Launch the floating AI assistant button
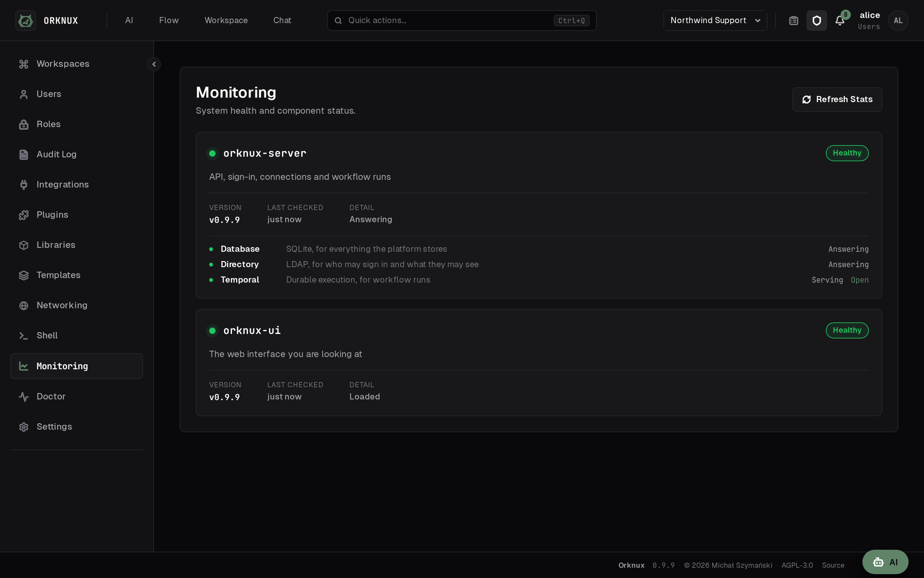The width and height of the screenshot is (924, 578). point(885,562)
